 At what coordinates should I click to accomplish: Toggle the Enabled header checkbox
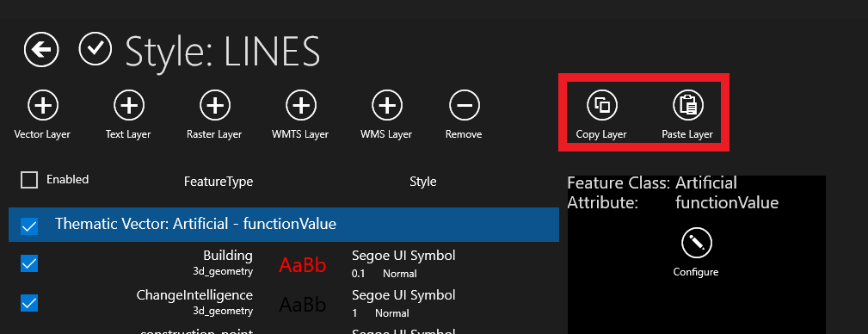pos(28,179)
